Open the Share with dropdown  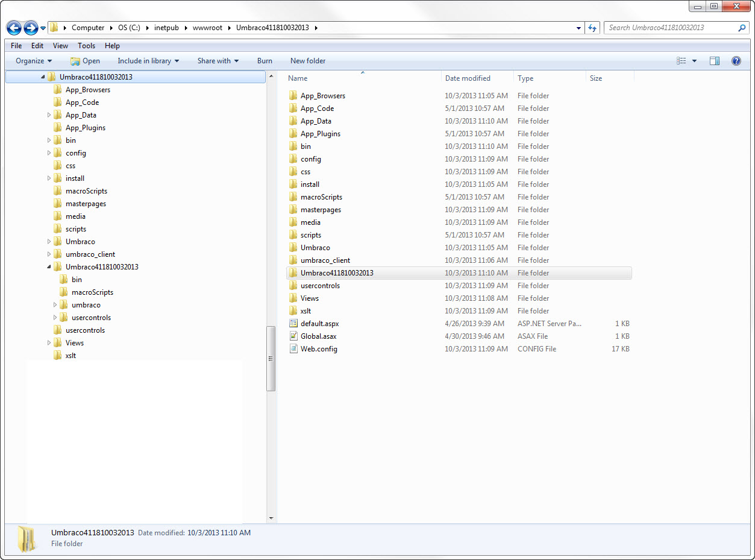click(218, 61)
